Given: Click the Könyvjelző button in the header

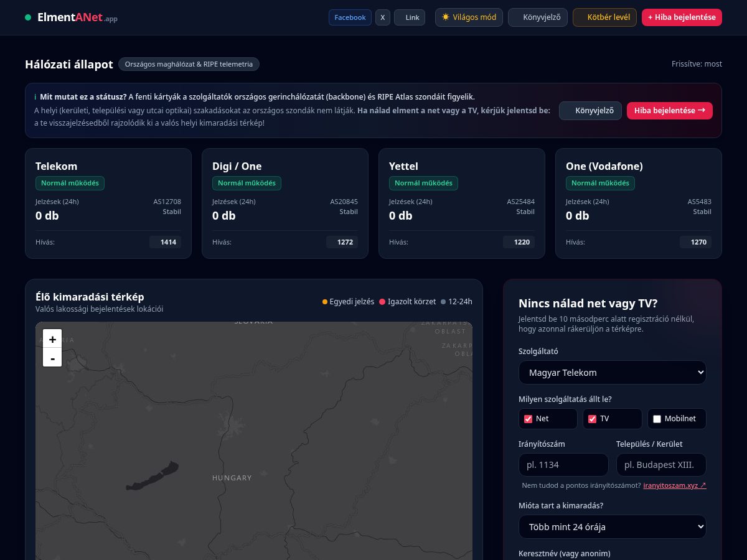Looking at the screenshot, I should tap(538, 17).
